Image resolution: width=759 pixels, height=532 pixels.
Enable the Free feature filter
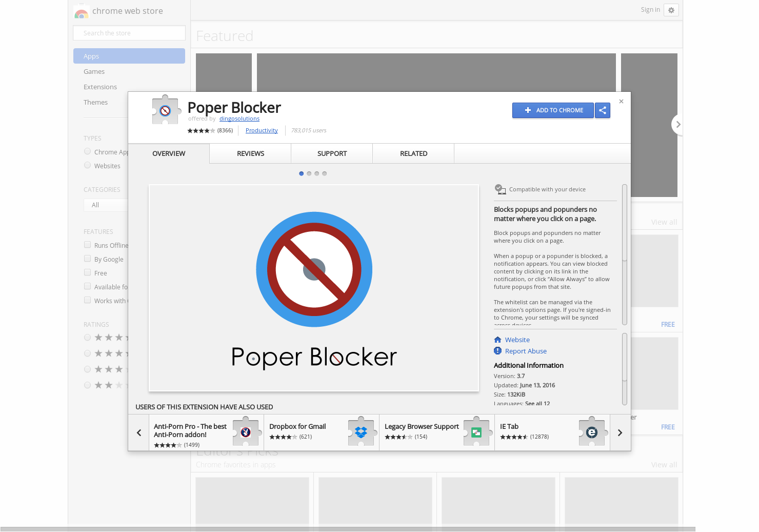(87, 272)
